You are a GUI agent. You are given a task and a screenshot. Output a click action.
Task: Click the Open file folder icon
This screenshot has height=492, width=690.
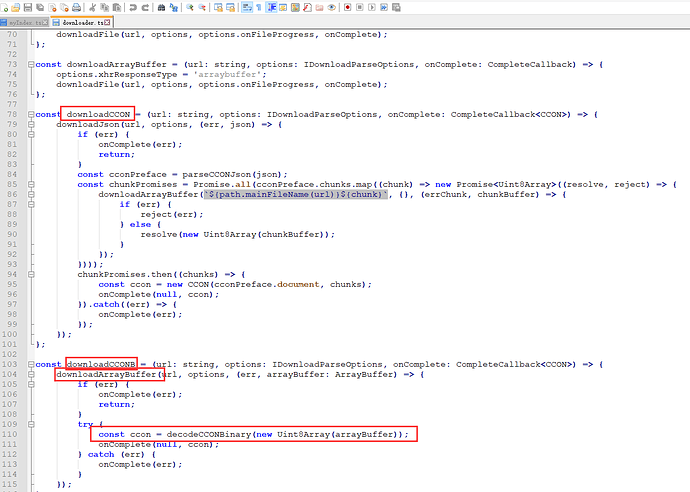point(15,7)
